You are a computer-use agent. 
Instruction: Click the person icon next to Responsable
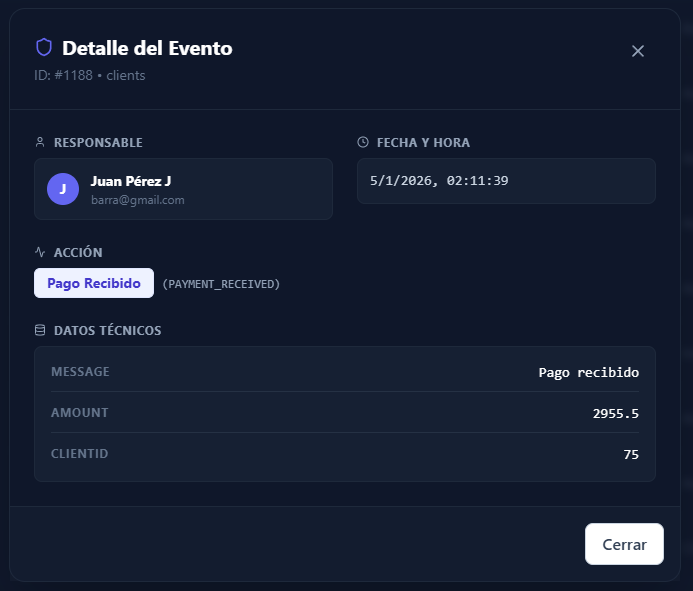pyautogui.click(x=40, y=143)
